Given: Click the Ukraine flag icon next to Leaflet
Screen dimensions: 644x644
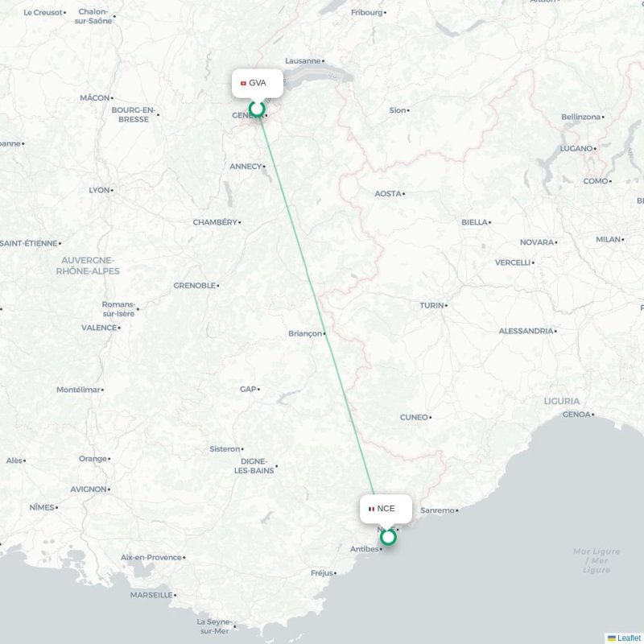Looking at the screenshot, I should [612, 638].
